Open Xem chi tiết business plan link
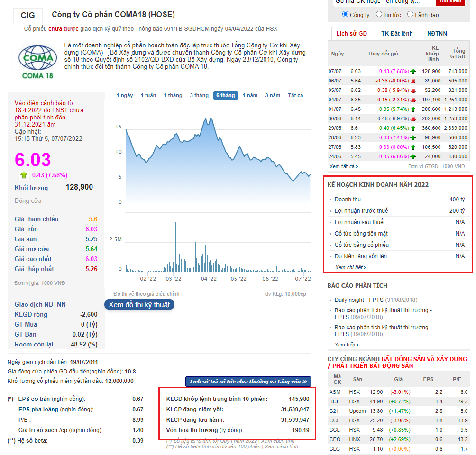The width and height of the screenshot is (476, 455). coord(350,267)
